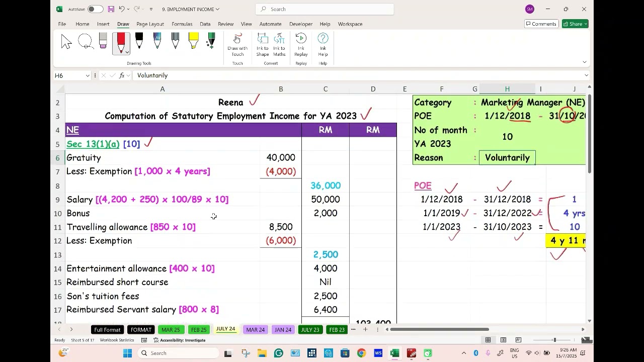644x362 pixels.
Task: Undo the last action
Action: (x=121, y=9)
